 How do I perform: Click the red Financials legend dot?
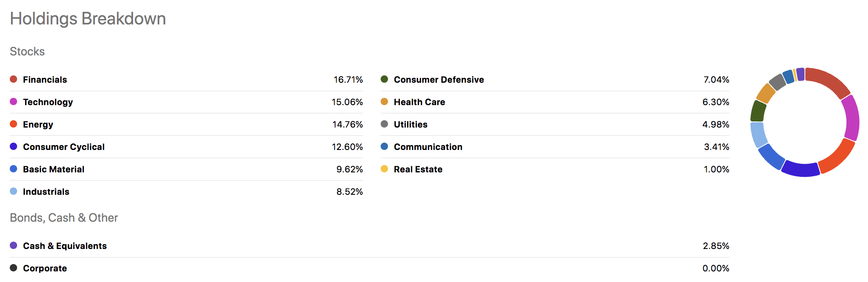click(13, 79)
